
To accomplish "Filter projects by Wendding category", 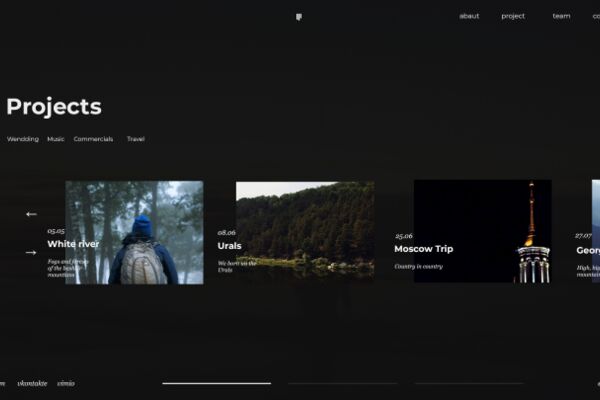I will (23, 139).
